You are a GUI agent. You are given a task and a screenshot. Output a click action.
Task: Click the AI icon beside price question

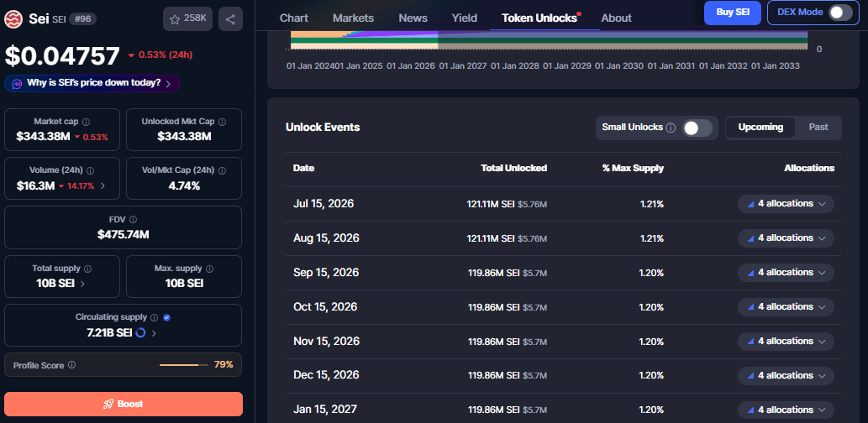pos(17,83)
